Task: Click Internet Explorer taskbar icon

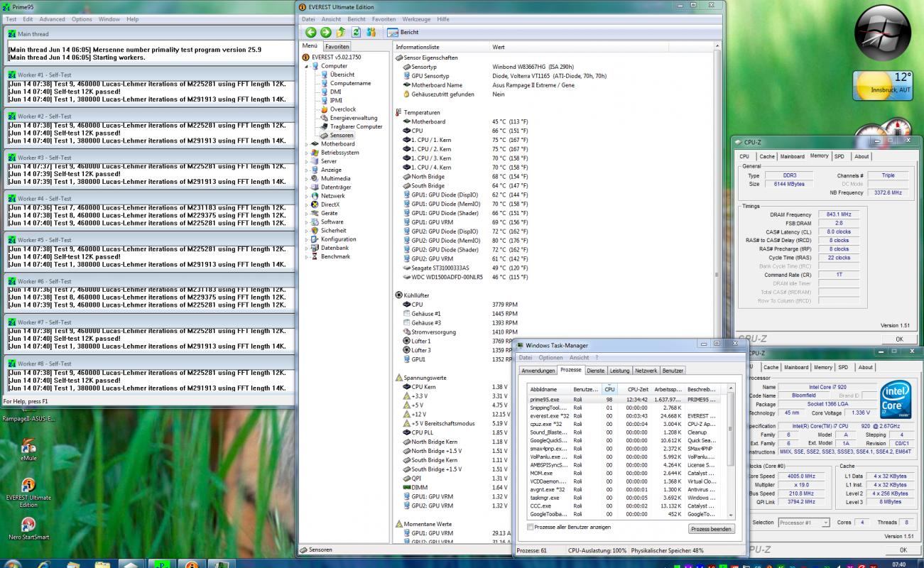Action: (x=43, y=566)
